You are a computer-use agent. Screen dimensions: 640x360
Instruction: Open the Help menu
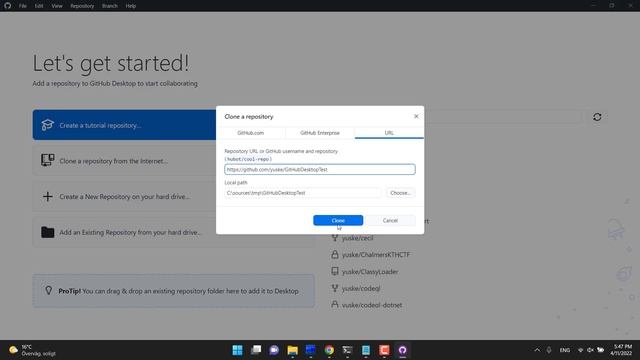pyautogui.click(x=131, y=6)
